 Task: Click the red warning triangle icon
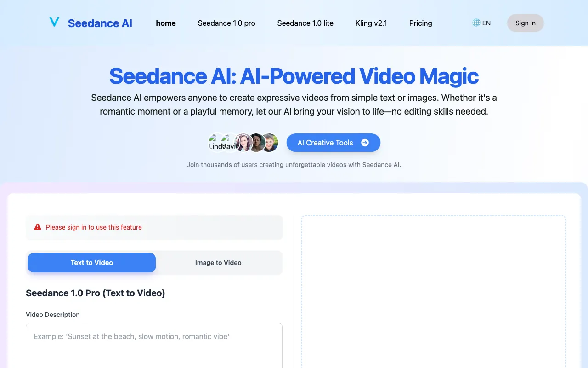tap(38, 227)
